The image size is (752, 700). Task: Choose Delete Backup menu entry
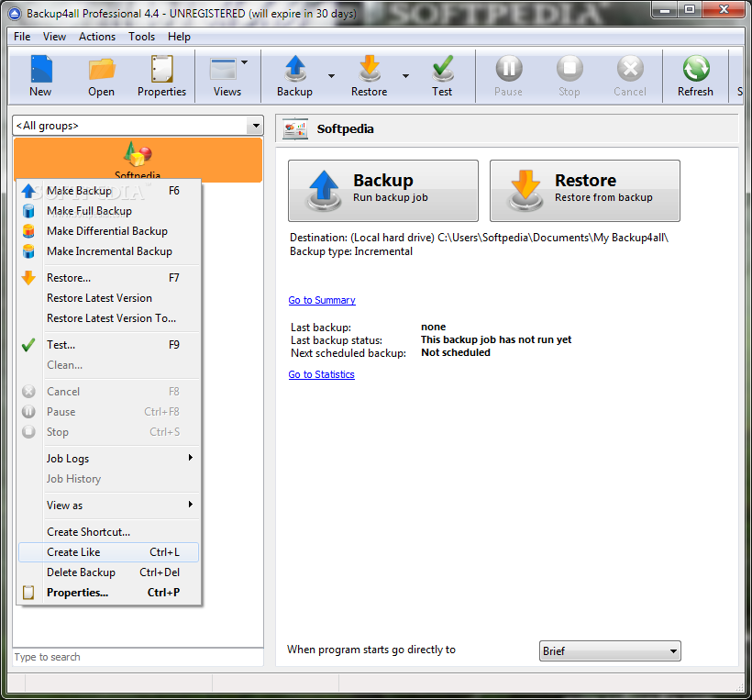109,572
